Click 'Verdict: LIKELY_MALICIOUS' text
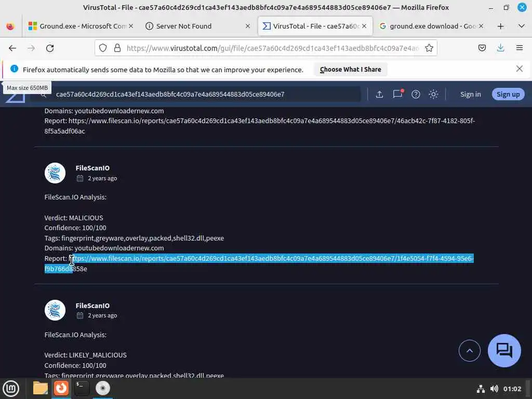Viewport: 532px width, 399px height. (x=86, y=355)
